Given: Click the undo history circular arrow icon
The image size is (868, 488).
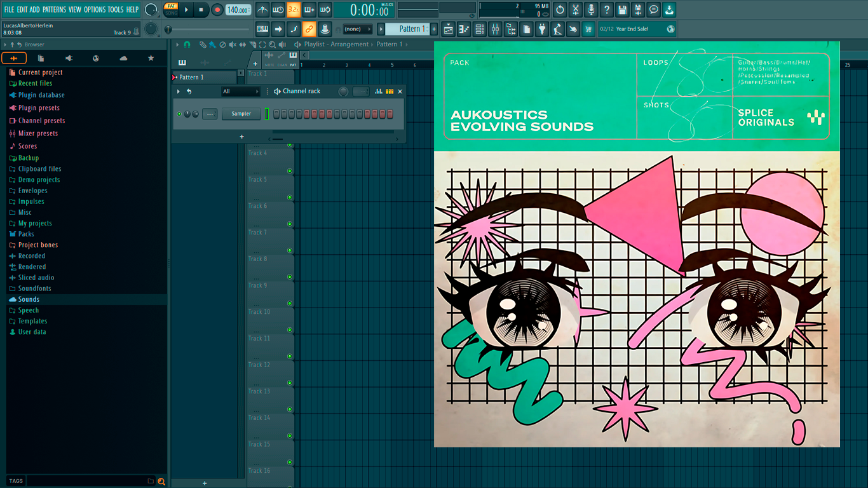Looking at the screenshot, I should (x=560, y=10).
